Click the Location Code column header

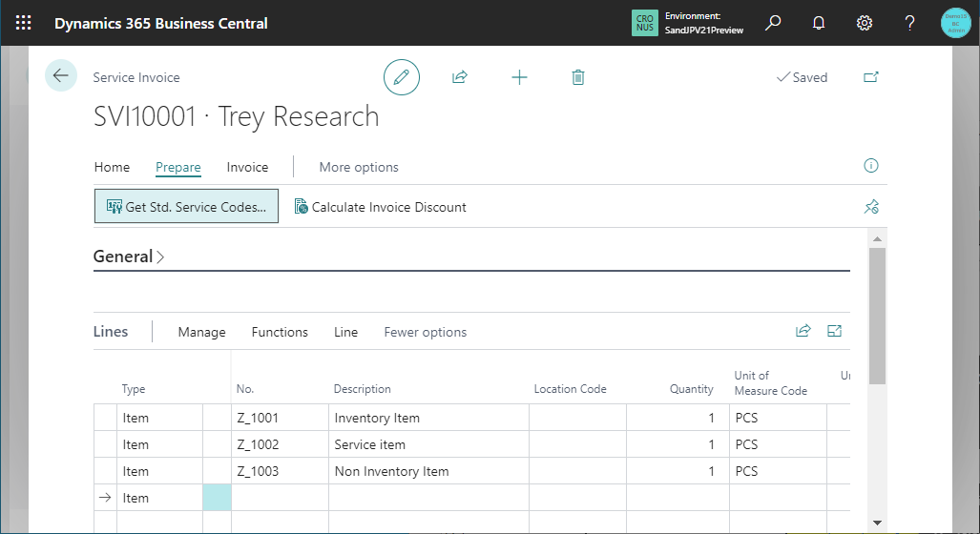(x=570, y=388)
